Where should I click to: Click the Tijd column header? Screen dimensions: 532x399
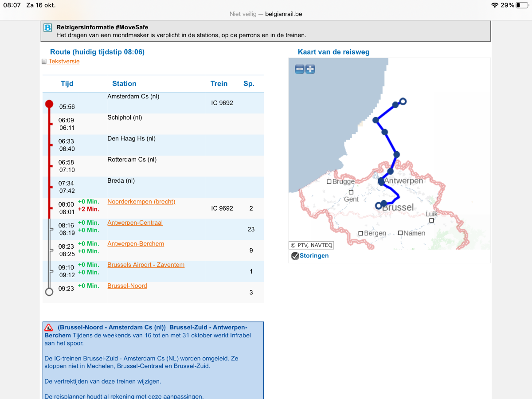[x=67, y=83]
